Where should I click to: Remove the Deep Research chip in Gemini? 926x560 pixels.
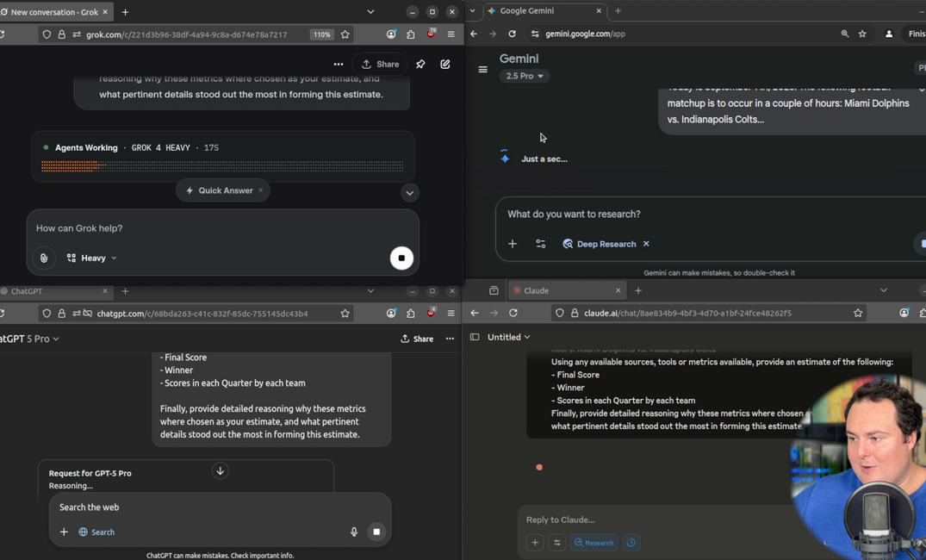click(646, 244)
